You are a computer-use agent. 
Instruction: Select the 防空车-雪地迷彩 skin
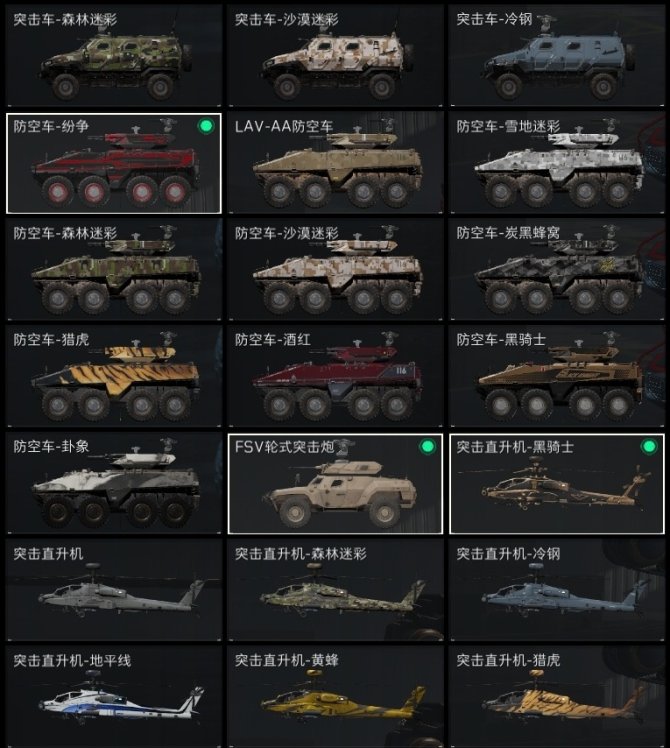point(557,163)
